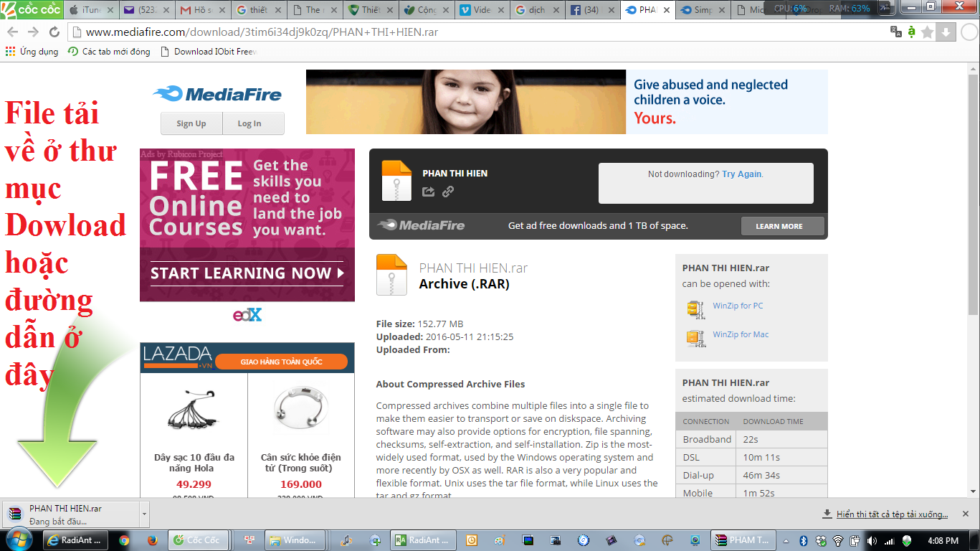The height and width of the screenshot is (551, 980).
Task: Open the Cốc Cốc main menu logo
Action: tap(32, 10)
